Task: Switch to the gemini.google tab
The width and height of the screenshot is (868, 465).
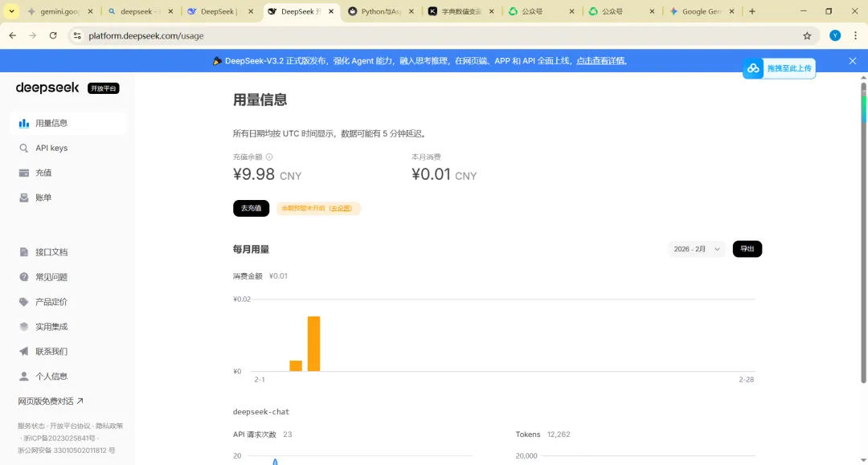Action: pos(59,11)
